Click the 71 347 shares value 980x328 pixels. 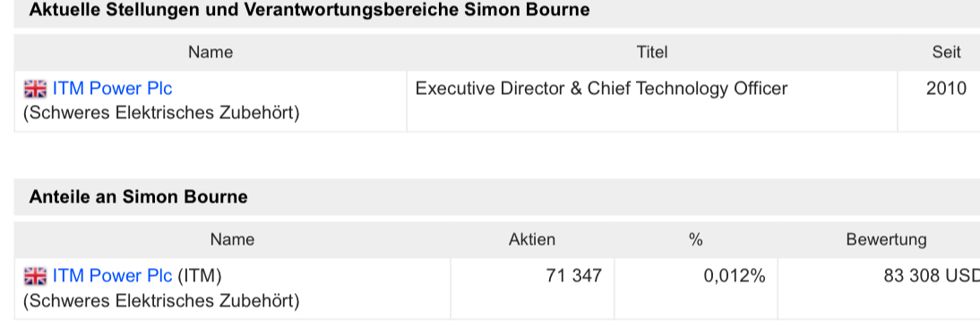click(x=573, y=275)
